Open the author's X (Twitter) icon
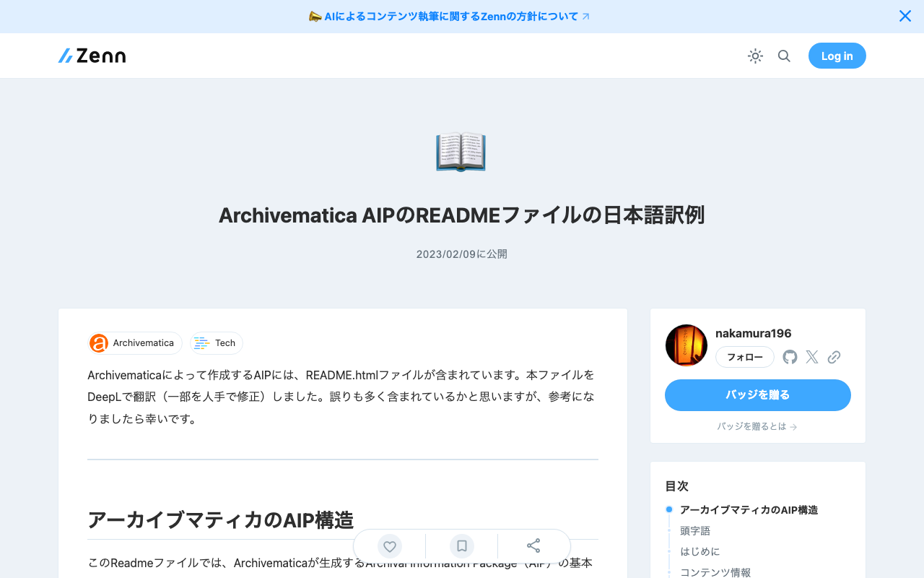The image size is (924, 578). click(811, 356)
